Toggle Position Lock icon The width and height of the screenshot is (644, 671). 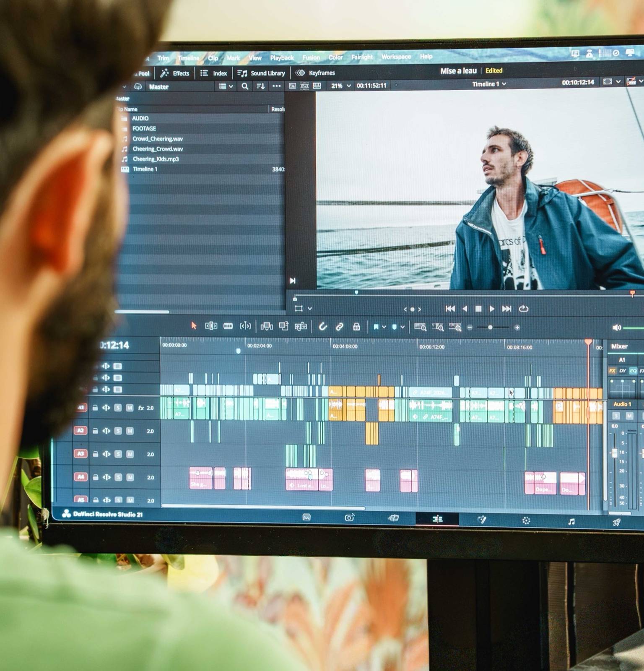tap(356, 326)
